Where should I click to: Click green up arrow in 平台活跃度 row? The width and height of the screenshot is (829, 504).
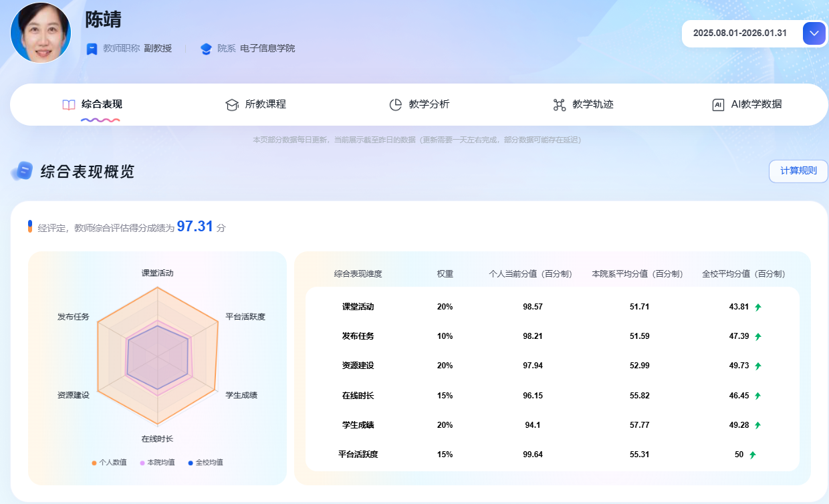[x=752, y=455]
